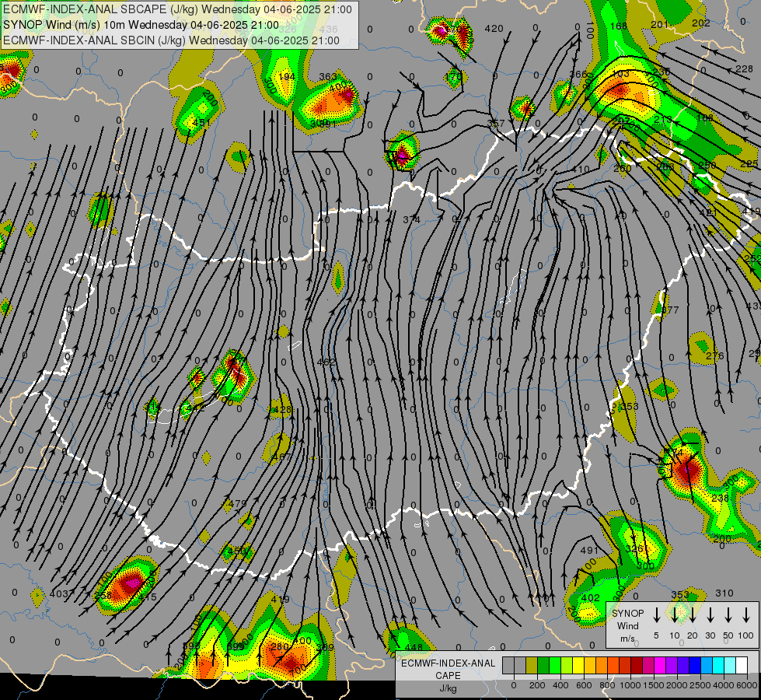Click the '363' CAPE value on map
The height and width of the screenshot is (700, 761).
click(x=328, y=77)
